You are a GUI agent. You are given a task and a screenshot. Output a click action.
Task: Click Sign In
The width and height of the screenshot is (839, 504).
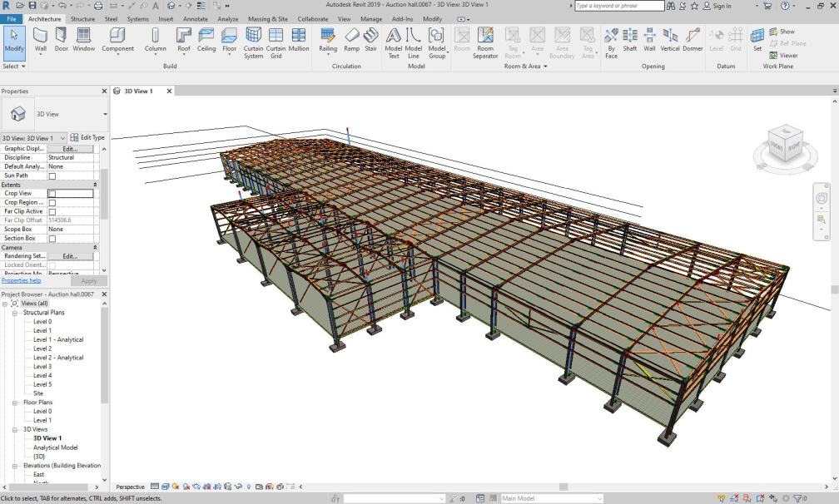717,6
